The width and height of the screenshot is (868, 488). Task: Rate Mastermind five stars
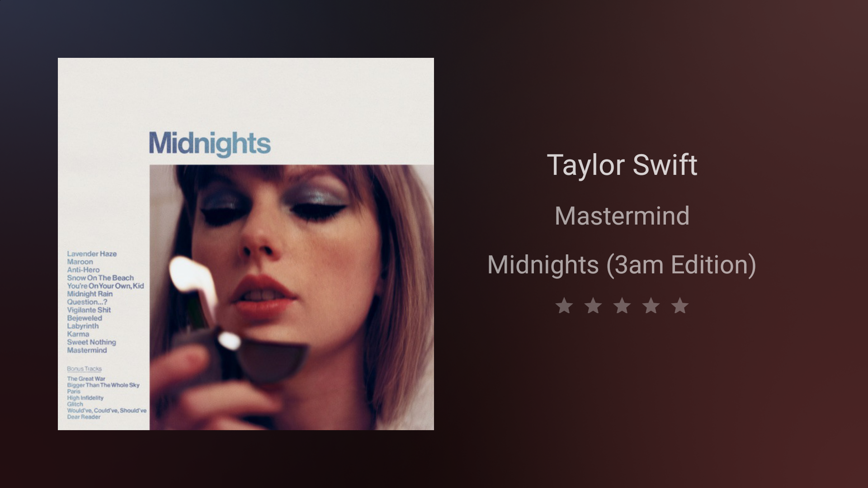pyautogui.click(x=680, y=306)
